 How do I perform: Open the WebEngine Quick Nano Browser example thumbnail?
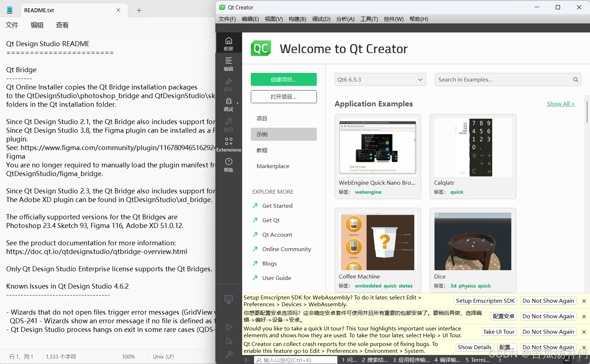point(377,147)
